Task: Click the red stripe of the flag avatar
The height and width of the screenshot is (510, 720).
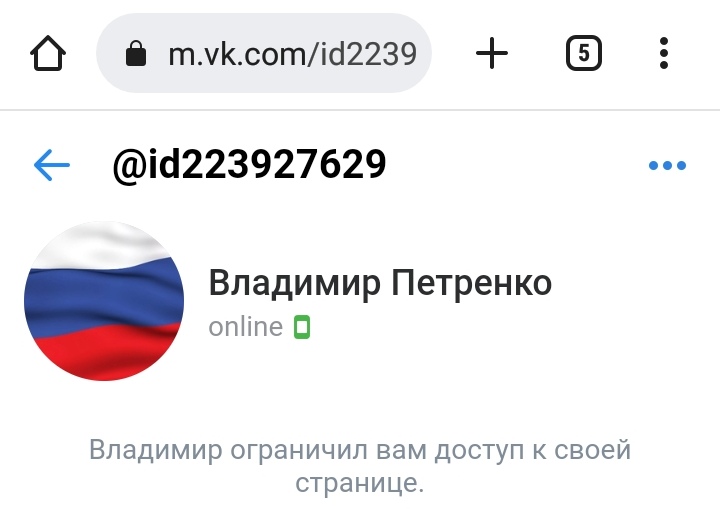Action: click(x=104, y=352)
